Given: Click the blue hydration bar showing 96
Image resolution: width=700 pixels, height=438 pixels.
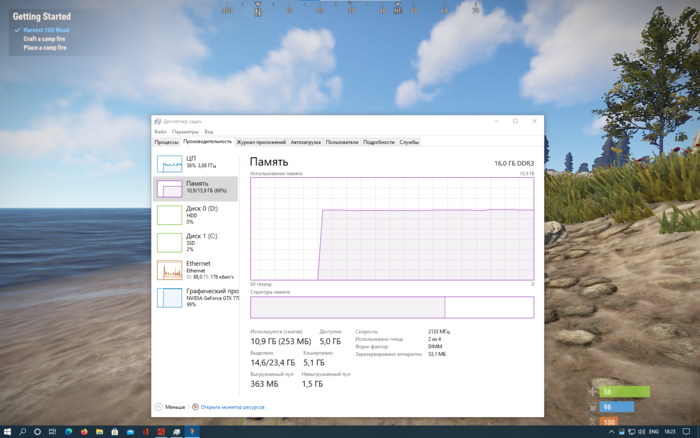Looking at the screenshot, I should tap(617, 407).
